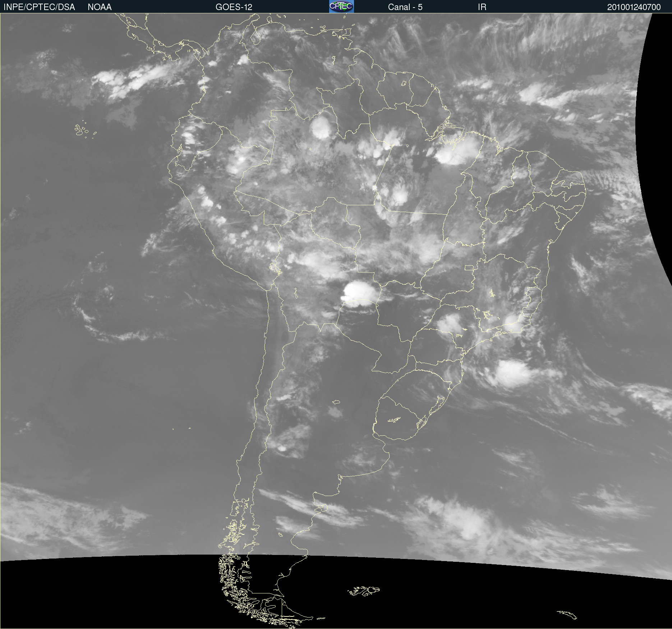Click the CPTEC logo in header

[x=341, y=6]
